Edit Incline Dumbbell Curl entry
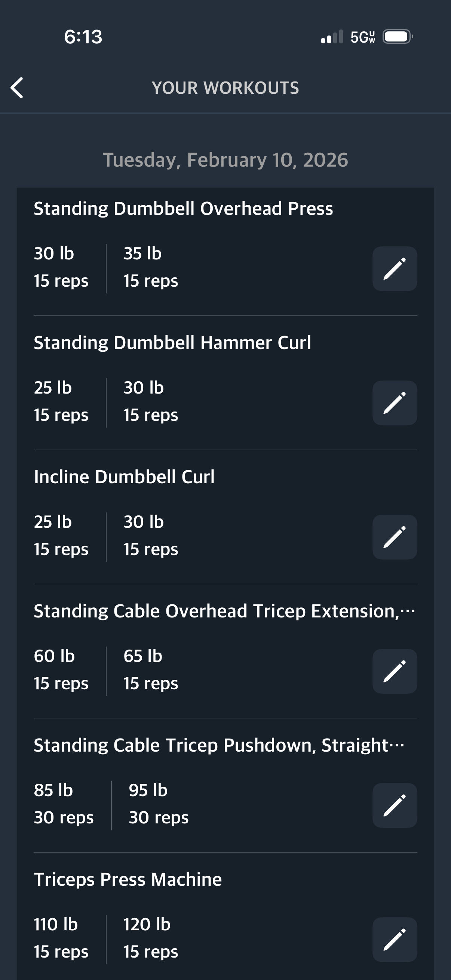This screenshot has height=980, width=451. click(x=394, y=537)
